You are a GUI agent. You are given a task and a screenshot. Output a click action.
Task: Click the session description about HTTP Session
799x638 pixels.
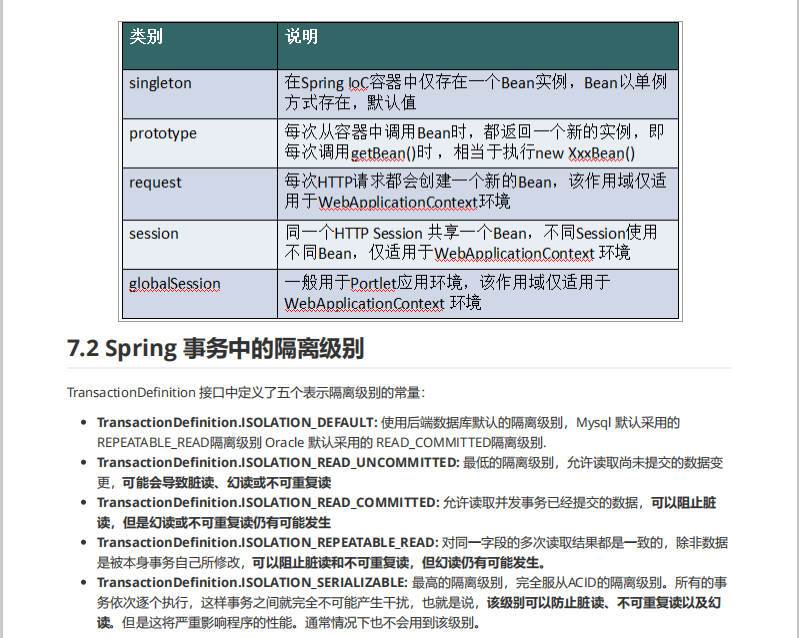tap(478, 245)
